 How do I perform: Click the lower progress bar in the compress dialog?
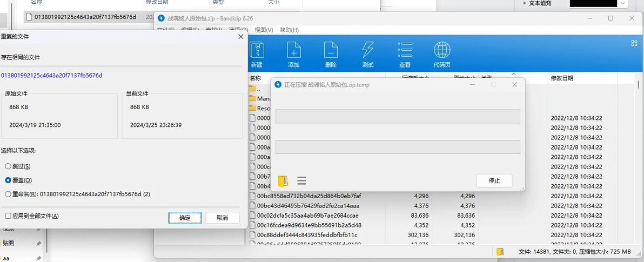[x=398, y=147]
